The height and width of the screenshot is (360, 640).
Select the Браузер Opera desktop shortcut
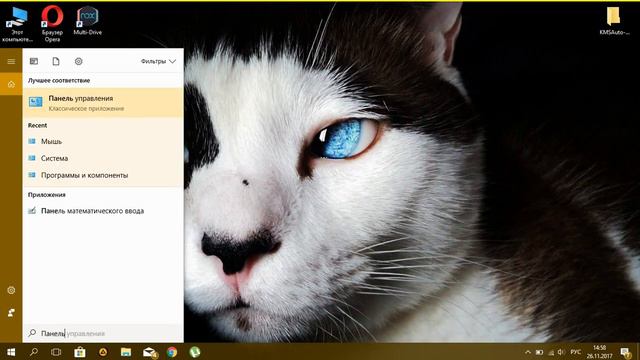[52, 24]
